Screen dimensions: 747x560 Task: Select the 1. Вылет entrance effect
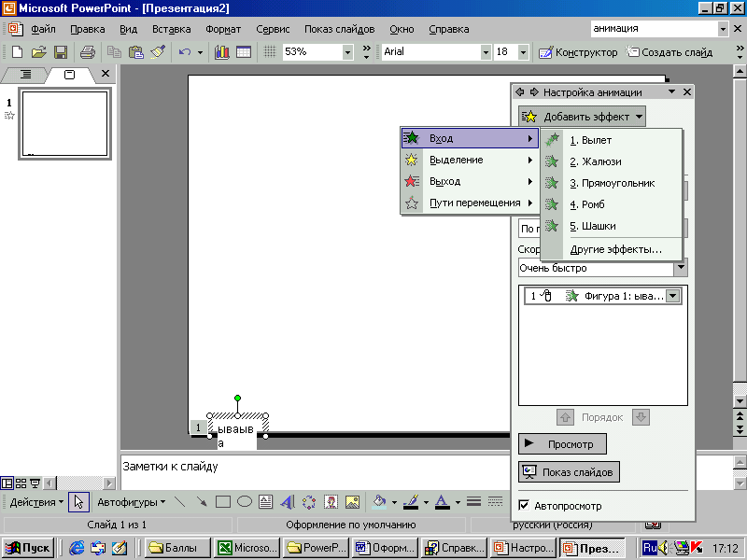[x=612, y=140]
